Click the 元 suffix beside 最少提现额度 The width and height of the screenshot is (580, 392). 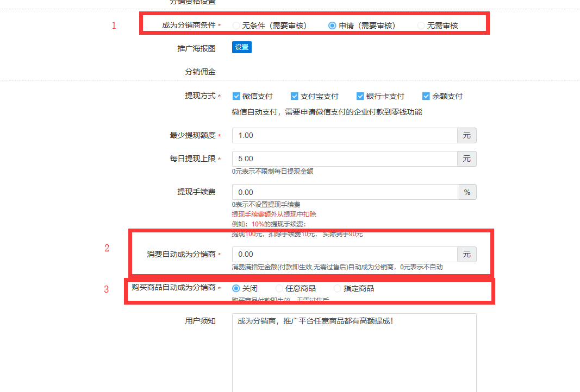tap(467, 135)
